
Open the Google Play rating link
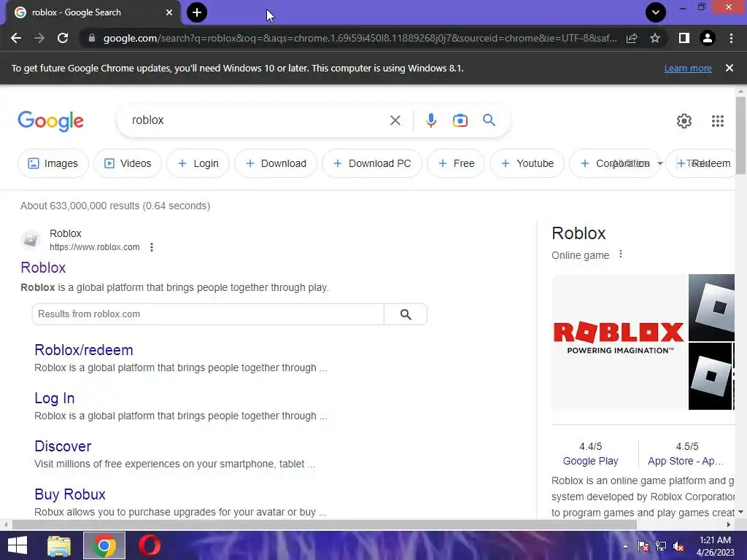pyautogui.click(x=590, y=461)
